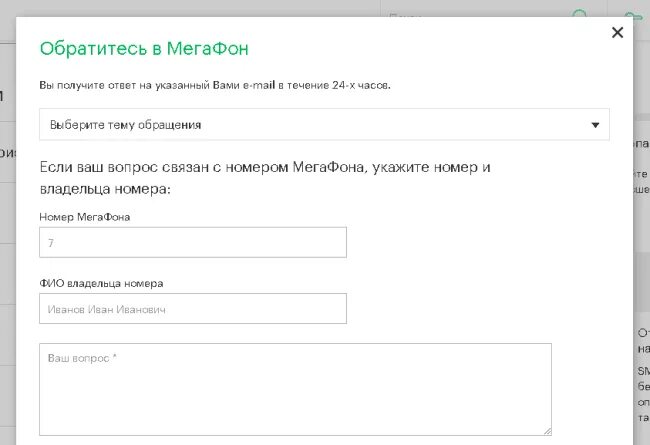This screenshot has height=445, width=650.
Task: Grab the resize handle of question textarea
Action: pyautogui.click(x=548, y=431)
